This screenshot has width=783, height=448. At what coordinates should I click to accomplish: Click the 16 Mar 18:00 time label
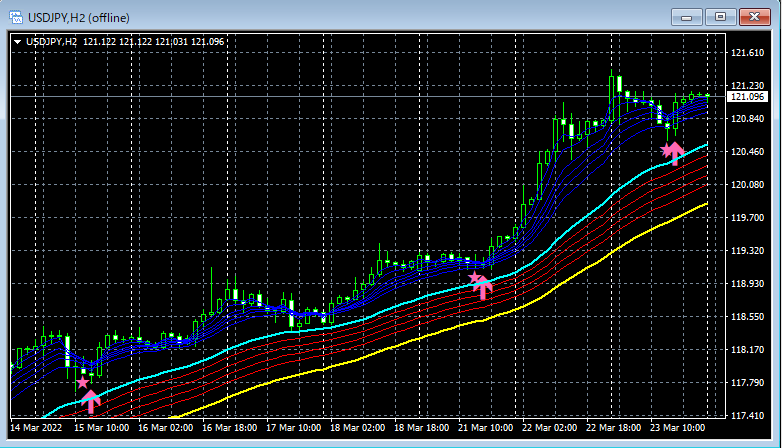click(230, 428)
